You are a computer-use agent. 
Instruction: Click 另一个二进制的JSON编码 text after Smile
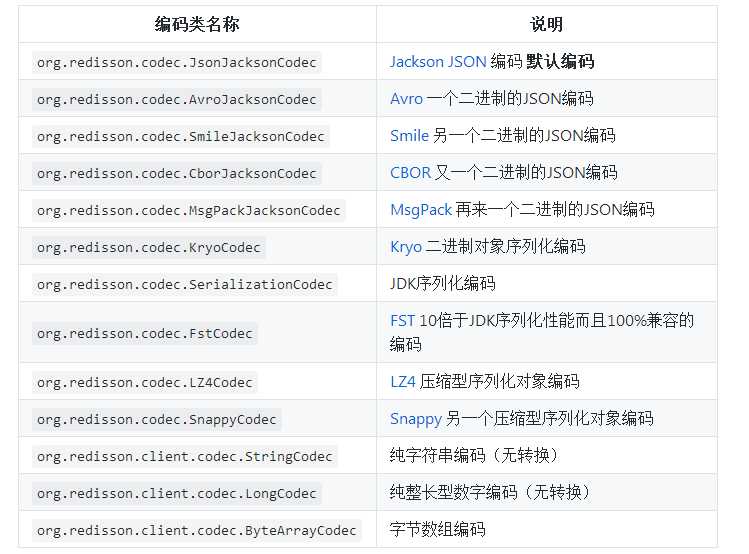(524, 135)
